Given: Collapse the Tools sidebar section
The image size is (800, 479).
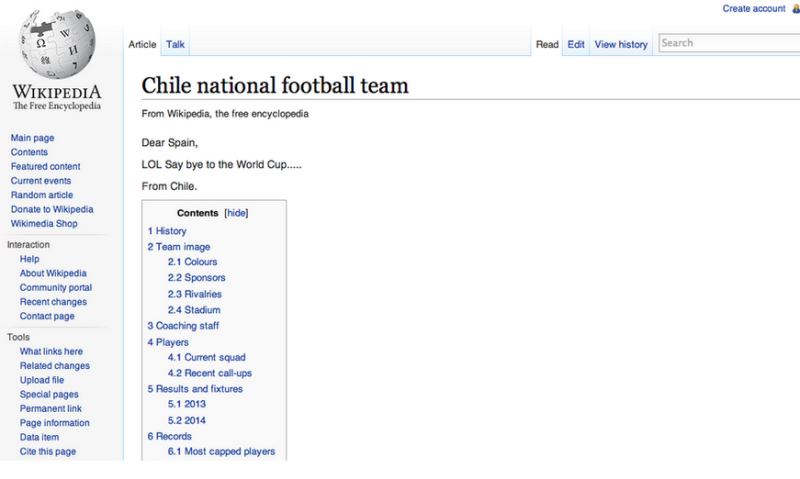Looking at the screenshot, I should click(x=20, y=337).
